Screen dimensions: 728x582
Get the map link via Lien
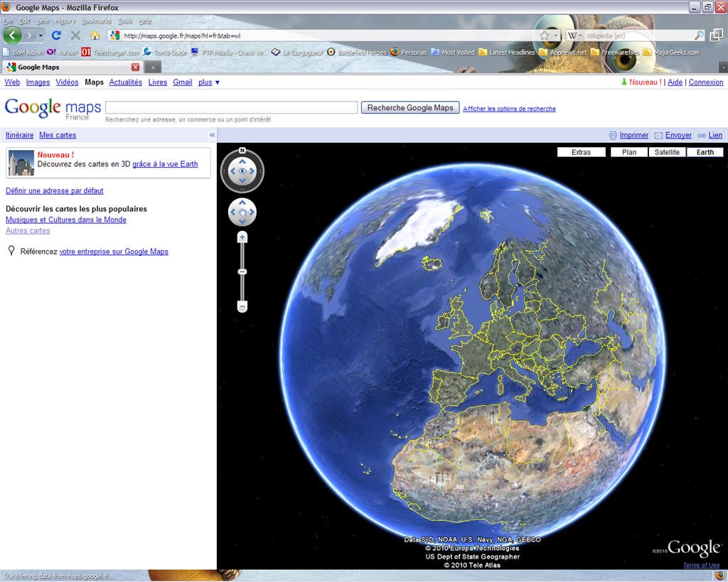tap(715, 135)
